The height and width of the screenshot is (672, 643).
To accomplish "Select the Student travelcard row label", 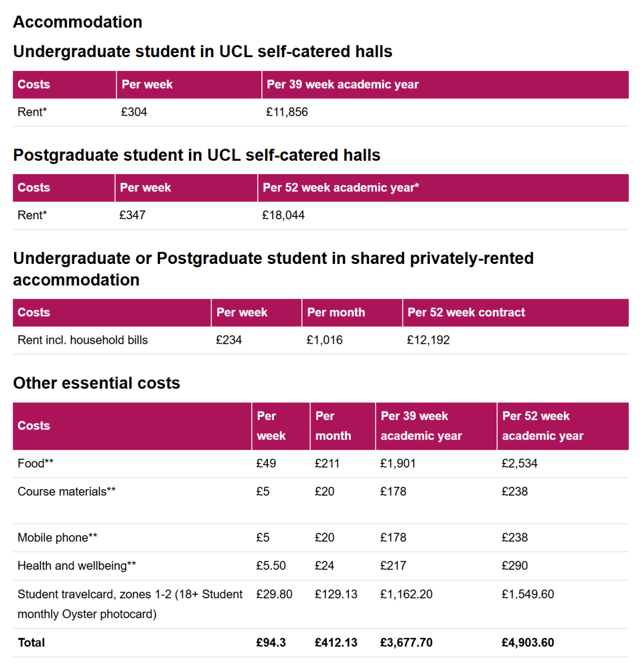I will coord(130,604).
